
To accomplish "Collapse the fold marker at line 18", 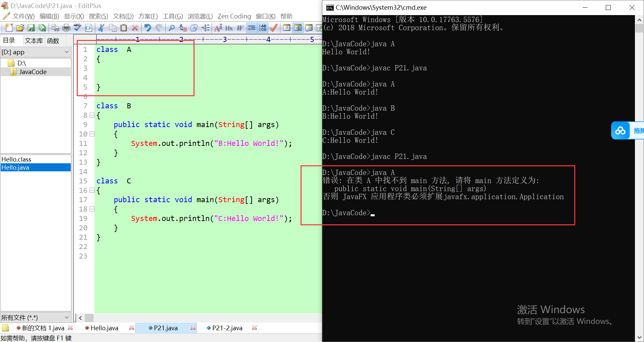I will [x=92, y=209].
